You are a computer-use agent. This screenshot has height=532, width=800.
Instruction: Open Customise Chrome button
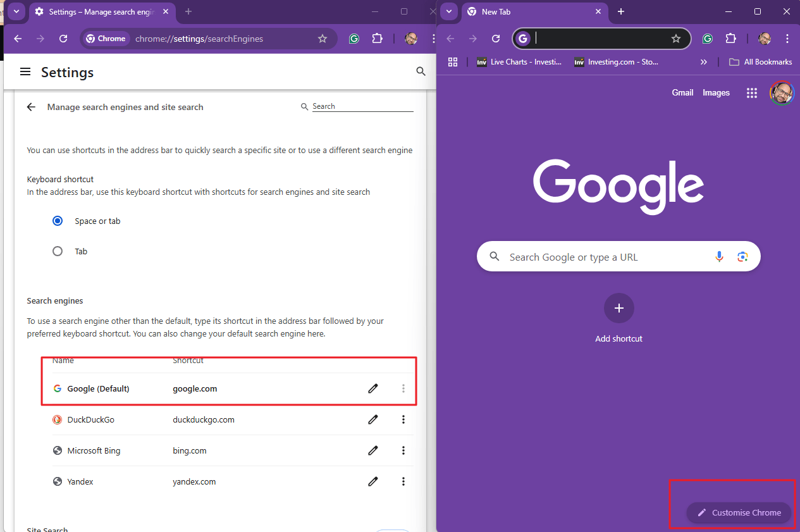click(739, 512)
